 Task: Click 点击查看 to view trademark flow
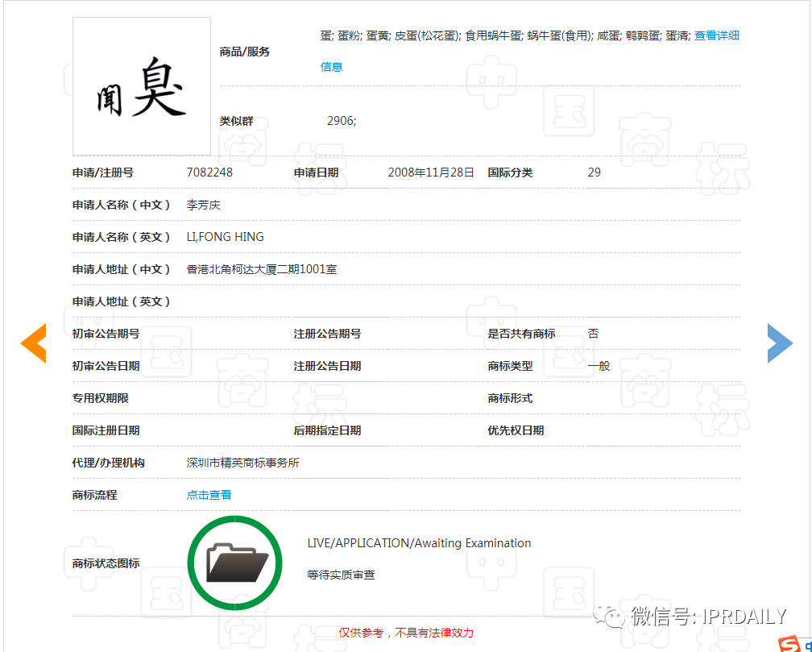tap(209, 494)
